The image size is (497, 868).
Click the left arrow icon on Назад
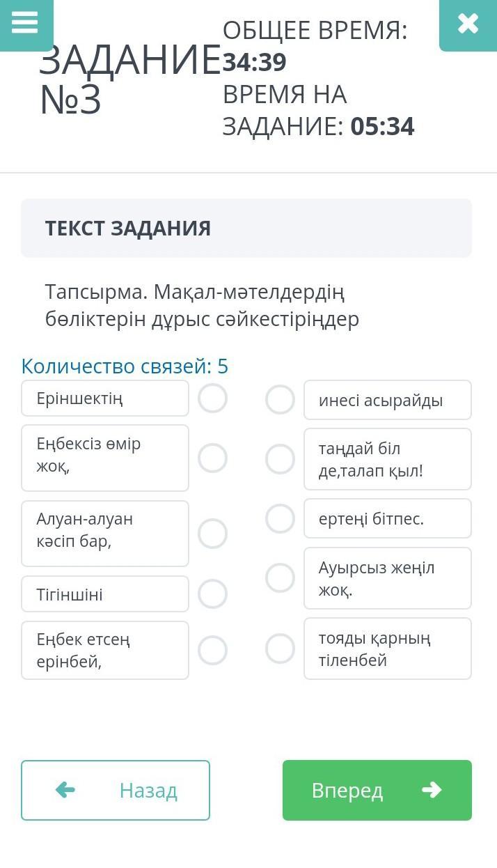65,789
